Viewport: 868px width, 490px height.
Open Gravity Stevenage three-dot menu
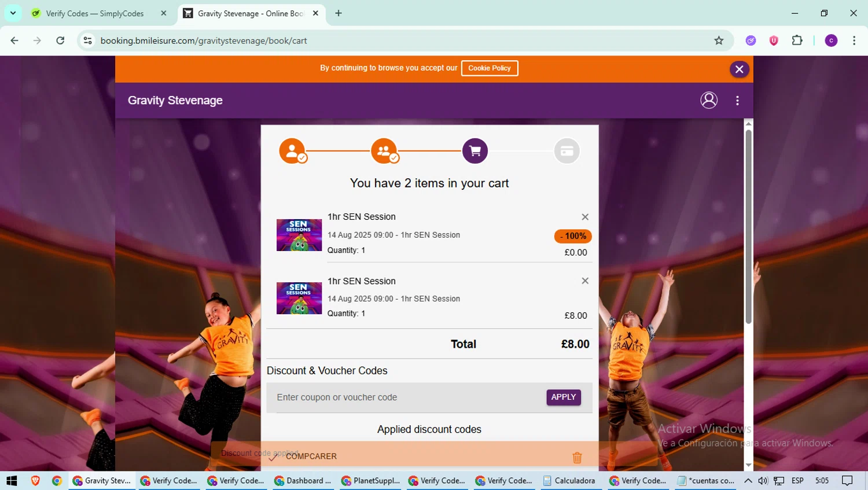coord(737,100)
